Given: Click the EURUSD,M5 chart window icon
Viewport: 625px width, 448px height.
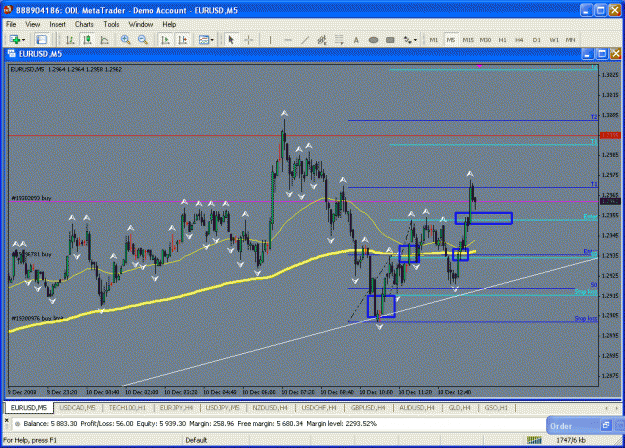Looking at the screenshot, I should point(12,53).
